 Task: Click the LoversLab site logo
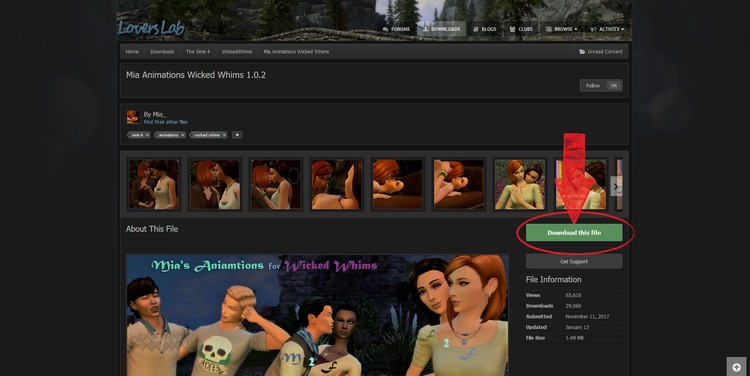tap(151, 28)
